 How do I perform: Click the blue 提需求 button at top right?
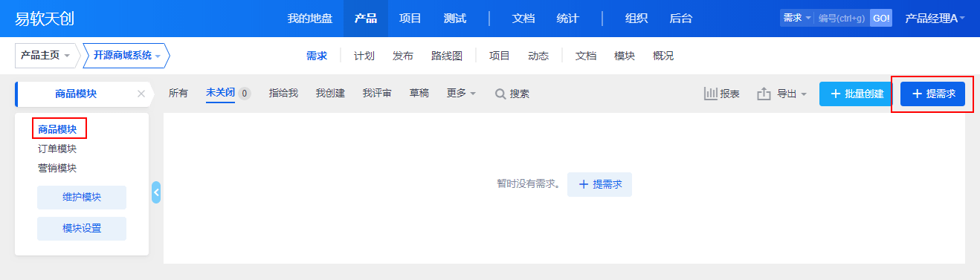click(933, 94)
